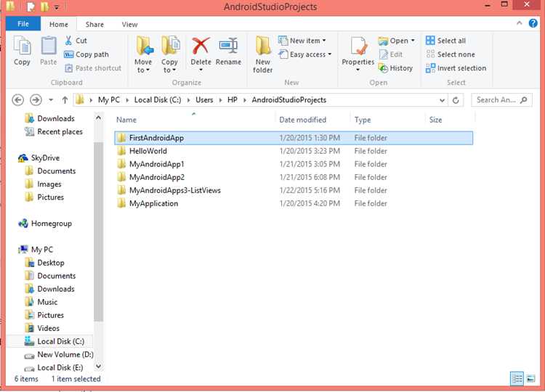Click the navigation pane scroll-up arrow
Image resolution: width=545 pixels, height=392 pixels.
click(x=98, y=118)
